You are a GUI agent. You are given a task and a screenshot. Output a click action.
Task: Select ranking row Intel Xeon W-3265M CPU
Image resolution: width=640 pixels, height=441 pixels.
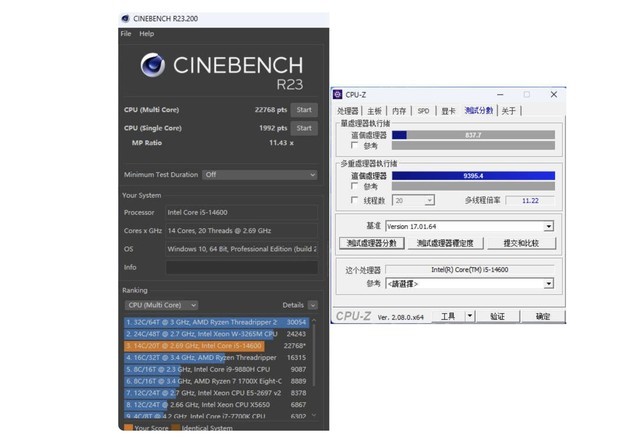coord(216,334)
